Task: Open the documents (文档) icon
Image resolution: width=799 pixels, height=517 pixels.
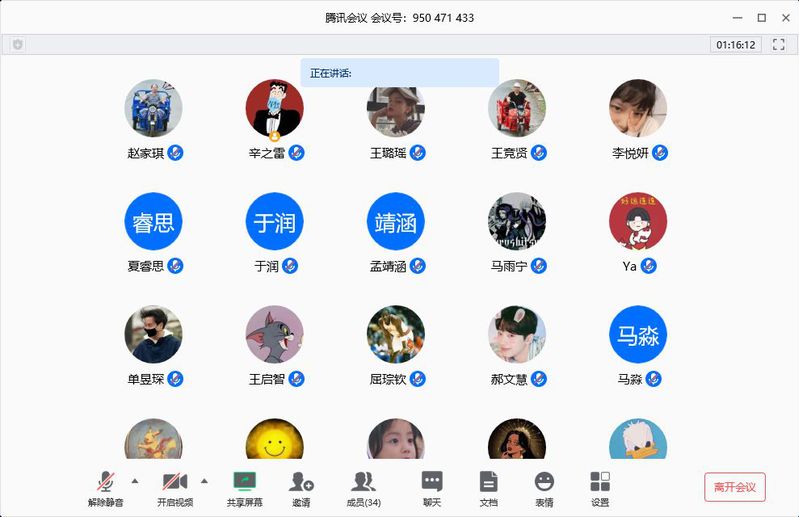Action: [488, 488]
